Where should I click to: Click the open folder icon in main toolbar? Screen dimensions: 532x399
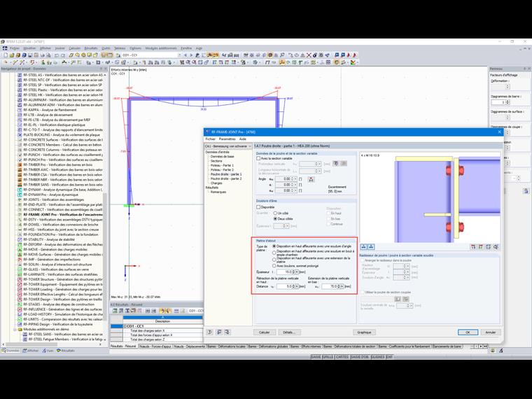point(11,55)
